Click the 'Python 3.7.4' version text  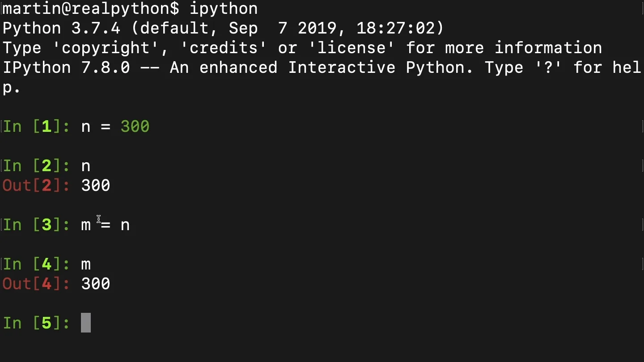pos(61,29)
